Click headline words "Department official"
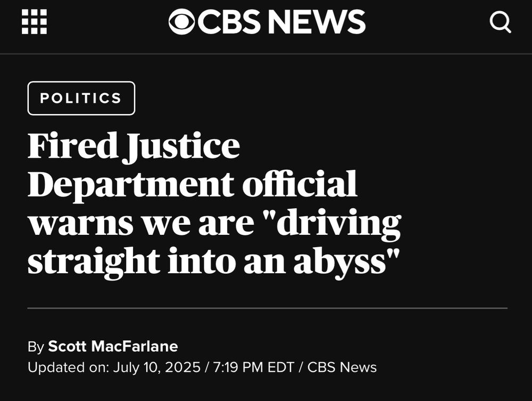The width and height of the screenshot is (532, 401). point(193,185)
